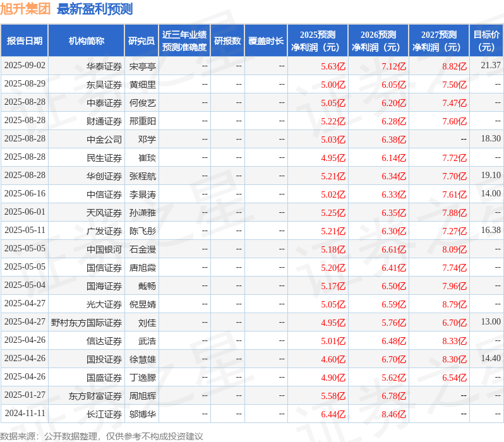Click analyst name 唐旭霞
The image size is (504, 442).
tap(142, 268)
